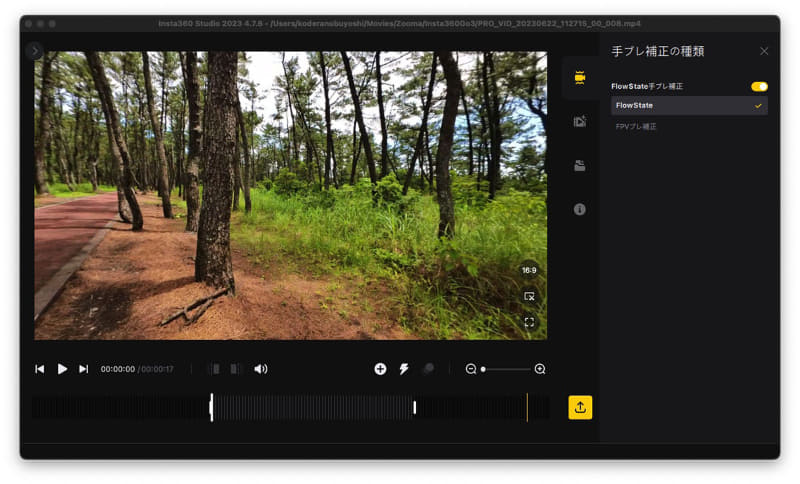The width and height of the screenshot is (800, 484).
Task: Expand the collapsed left panel arrow
Action: (34, 50)
